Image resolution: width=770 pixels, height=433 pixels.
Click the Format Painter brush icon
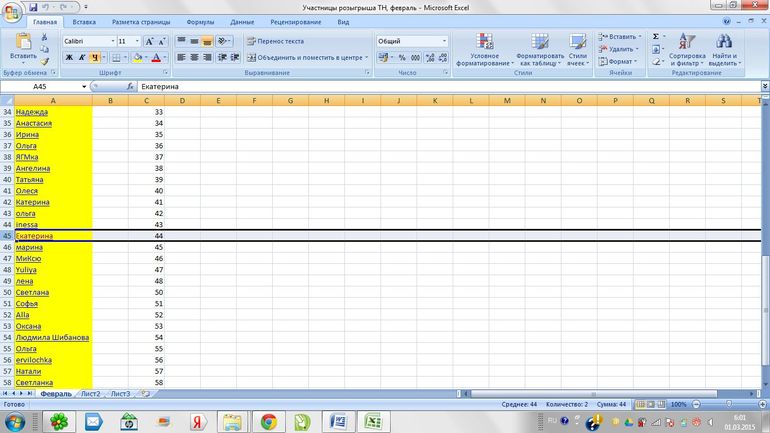(x=45, y=62)
